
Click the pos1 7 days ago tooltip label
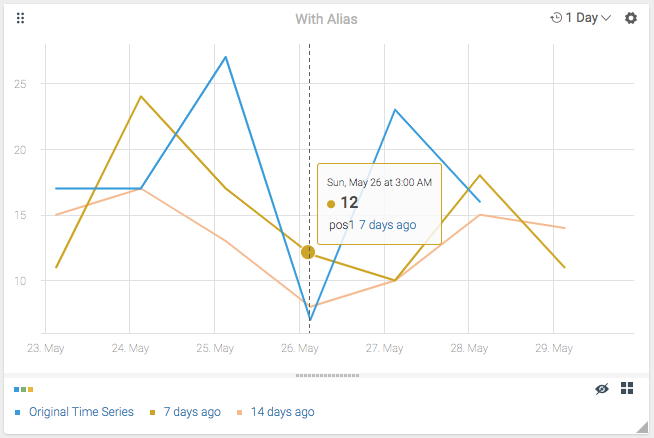point(372,225)
